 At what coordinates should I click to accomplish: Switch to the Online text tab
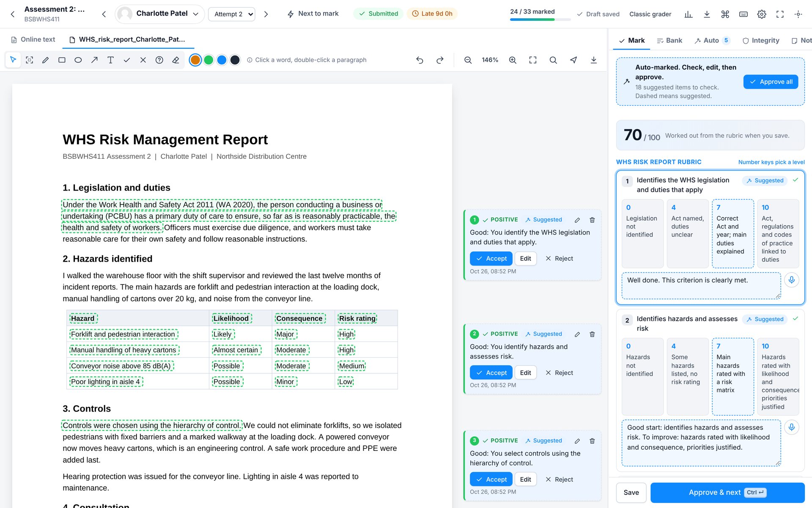(33, 39)
